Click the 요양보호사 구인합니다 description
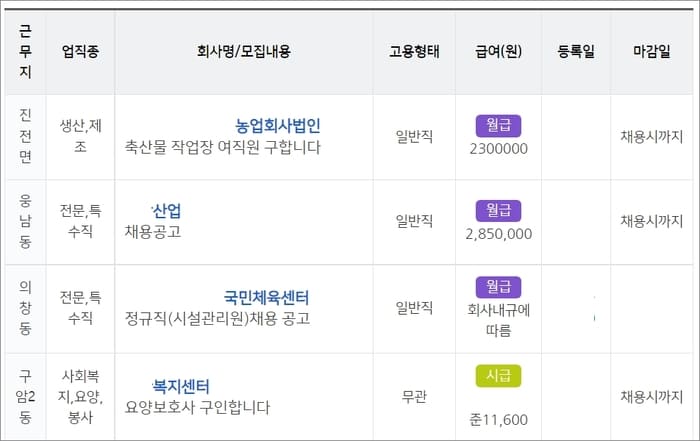Viewport: 700px width, 441px height. (x=197, y=407)
